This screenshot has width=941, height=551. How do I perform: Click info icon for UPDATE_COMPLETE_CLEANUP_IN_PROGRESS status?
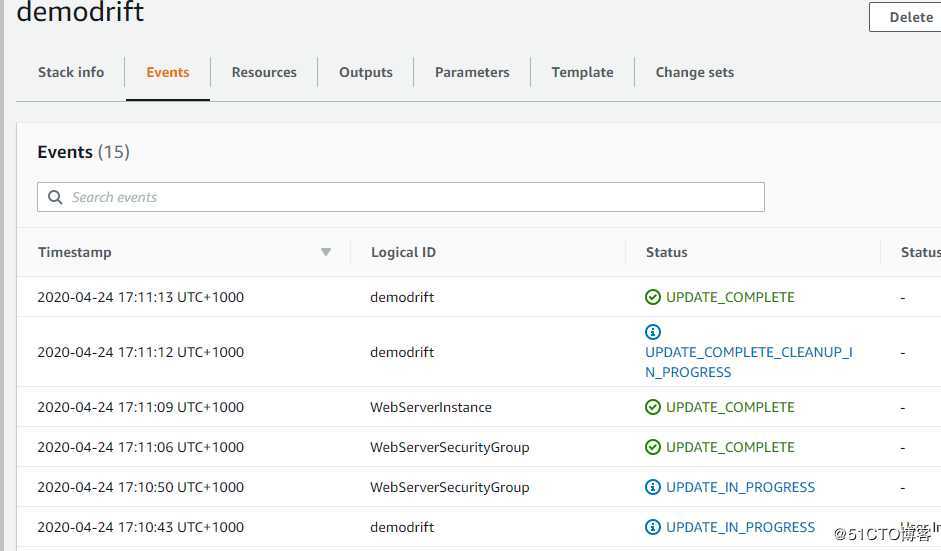tap(653, 332)
